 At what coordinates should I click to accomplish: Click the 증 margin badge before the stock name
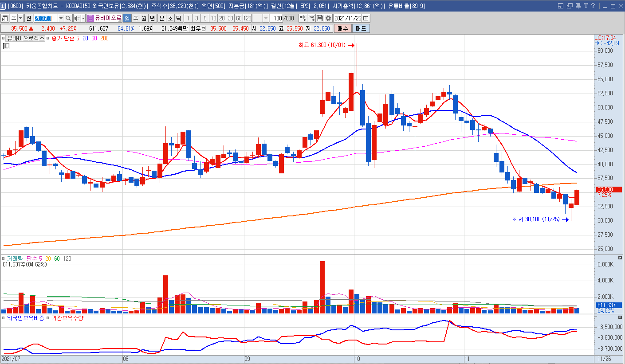tap(90, 18)
